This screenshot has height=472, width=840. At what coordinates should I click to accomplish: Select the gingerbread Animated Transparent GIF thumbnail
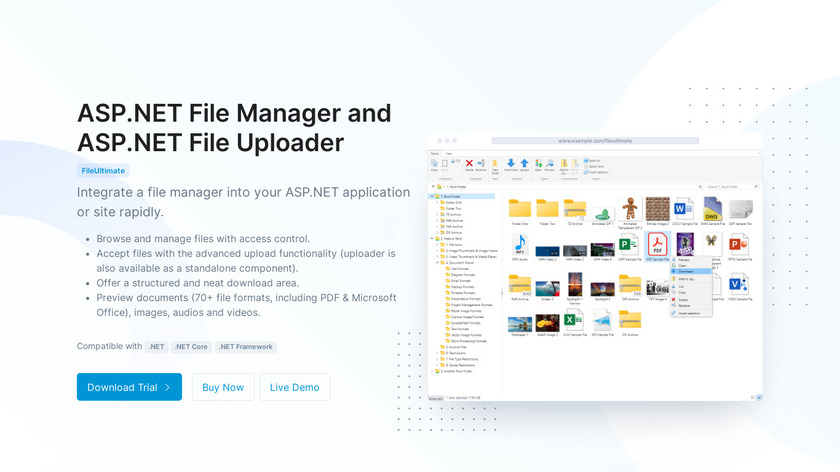tap(630, 208)
